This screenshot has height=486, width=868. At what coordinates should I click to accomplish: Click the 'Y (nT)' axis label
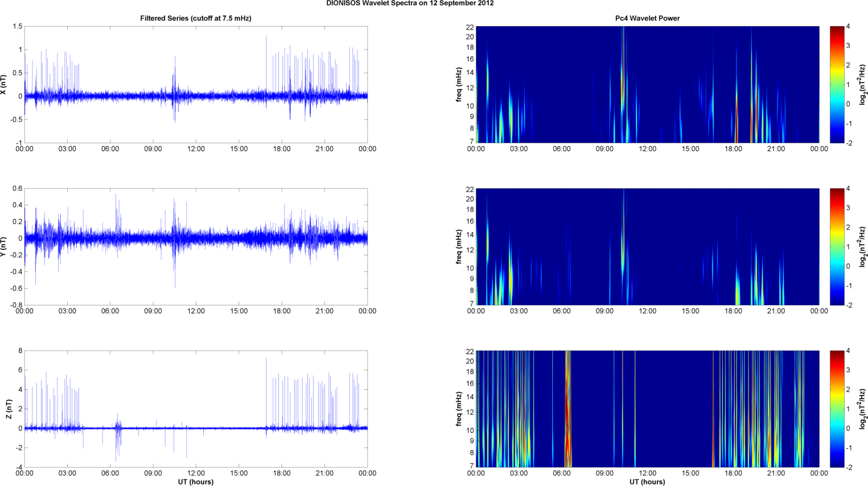pos(3,246)
